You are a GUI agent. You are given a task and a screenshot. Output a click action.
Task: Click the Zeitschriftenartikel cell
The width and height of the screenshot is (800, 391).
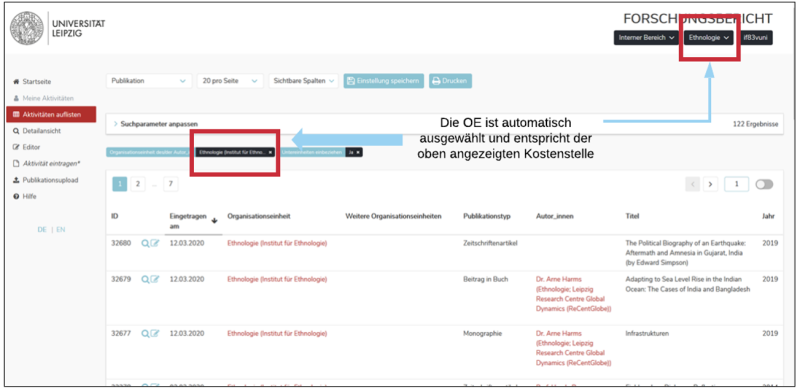(x=490, y=243)
